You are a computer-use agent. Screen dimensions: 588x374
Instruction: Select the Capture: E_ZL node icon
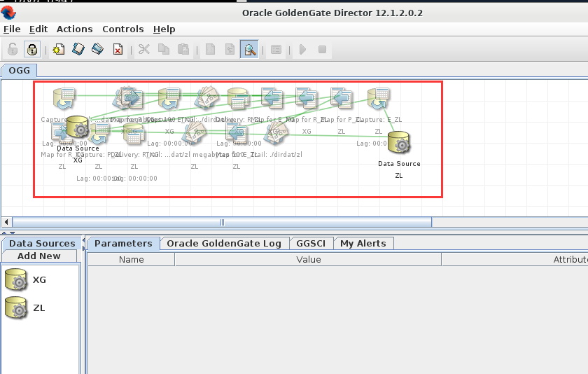coord(379,98)
